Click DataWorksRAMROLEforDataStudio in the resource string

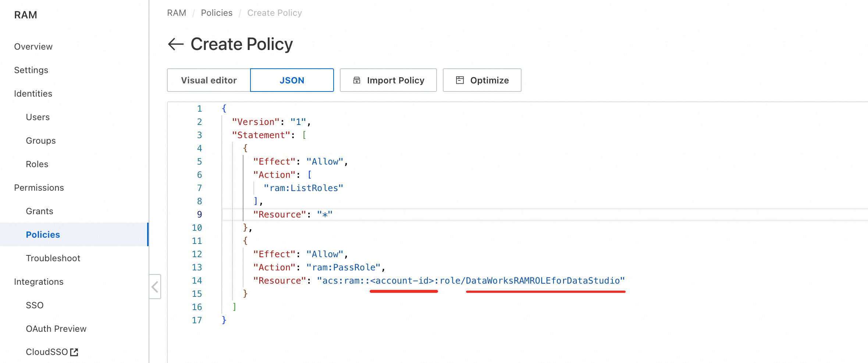(543, 281)
